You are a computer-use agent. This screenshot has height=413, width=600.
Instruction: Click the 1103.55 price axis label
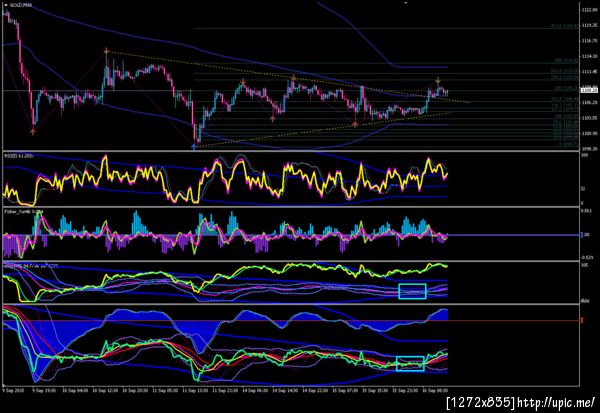pyautogui.click(x=589, y=118)
